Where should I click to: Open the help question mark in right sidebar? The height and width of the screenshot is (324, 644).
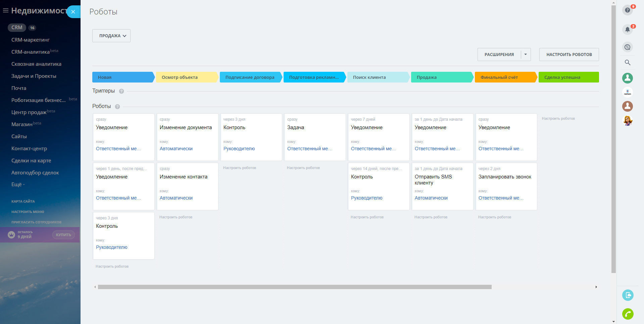tap(628, 10)
